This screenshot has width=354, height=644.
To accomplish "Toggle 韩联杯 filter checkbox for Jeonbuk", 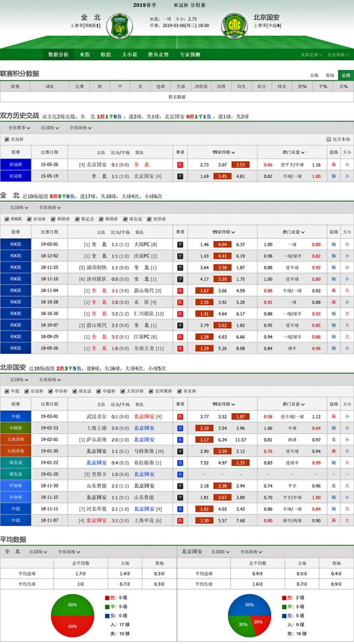I will coord(54,219).
